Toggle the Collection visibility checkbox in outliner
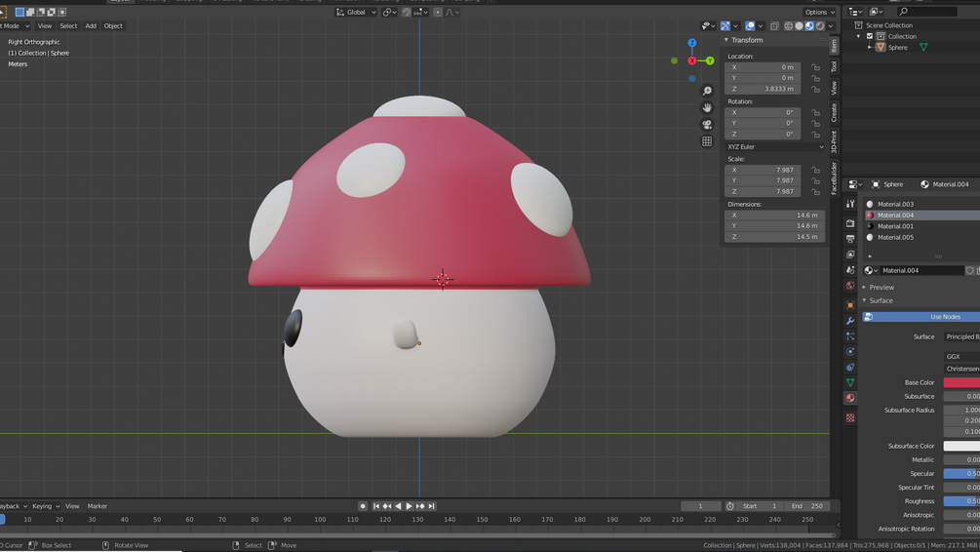Screen dimensions: 980x552 pyautogui.click(x=870, y=36)
